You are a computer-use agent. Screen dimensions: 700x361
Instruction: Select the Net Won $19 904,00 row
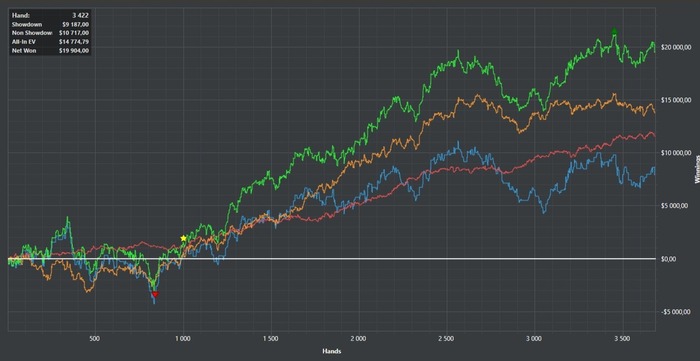(x=50, y=51)
